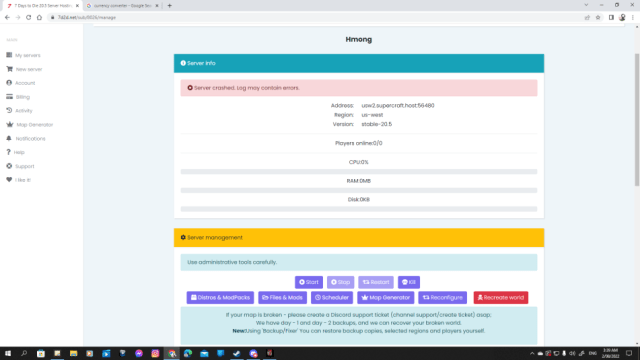Switch to the currency converter tab

pos(122,6)
